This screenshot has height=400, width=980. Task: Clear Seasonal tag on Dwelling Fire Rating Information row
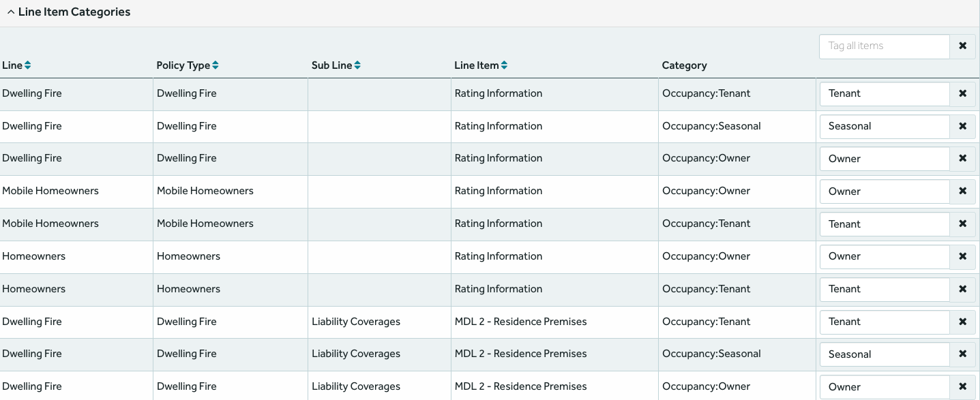pos(962,126)
